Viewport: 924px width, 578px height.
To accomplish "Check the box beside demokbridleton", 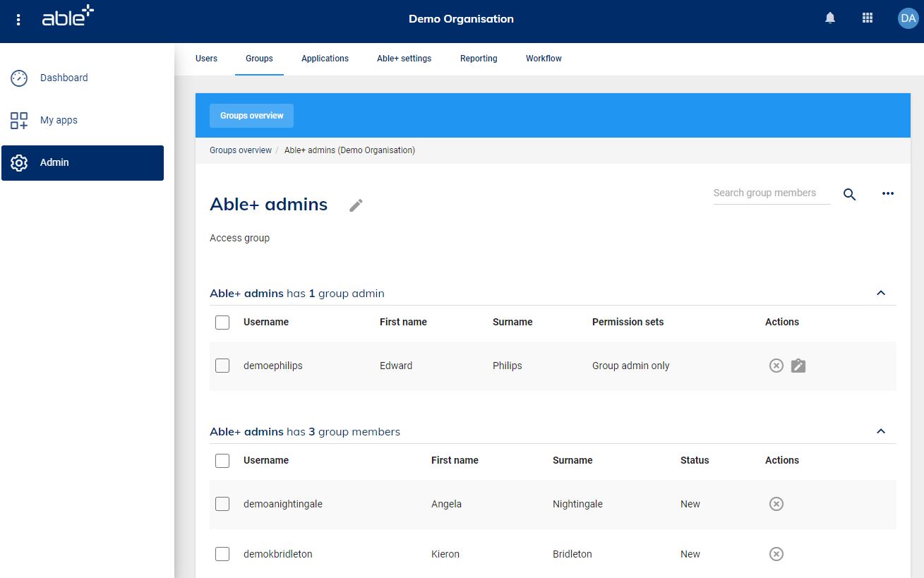I will (222, 554).
